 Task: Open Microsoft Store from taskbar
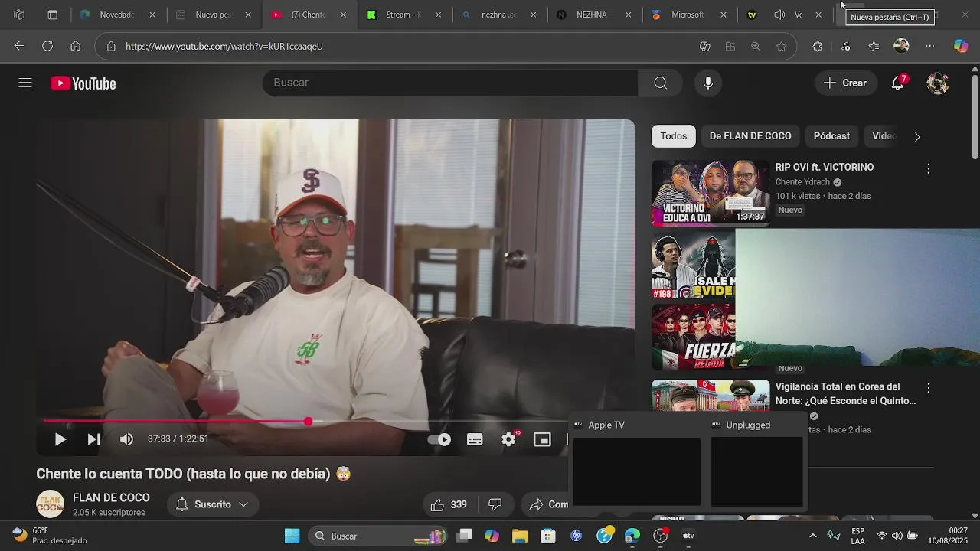(x=547, y=536)
